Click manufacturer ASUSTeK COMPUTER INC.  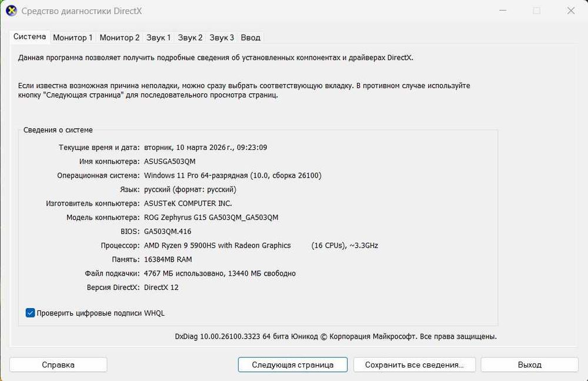pos(188,203)
